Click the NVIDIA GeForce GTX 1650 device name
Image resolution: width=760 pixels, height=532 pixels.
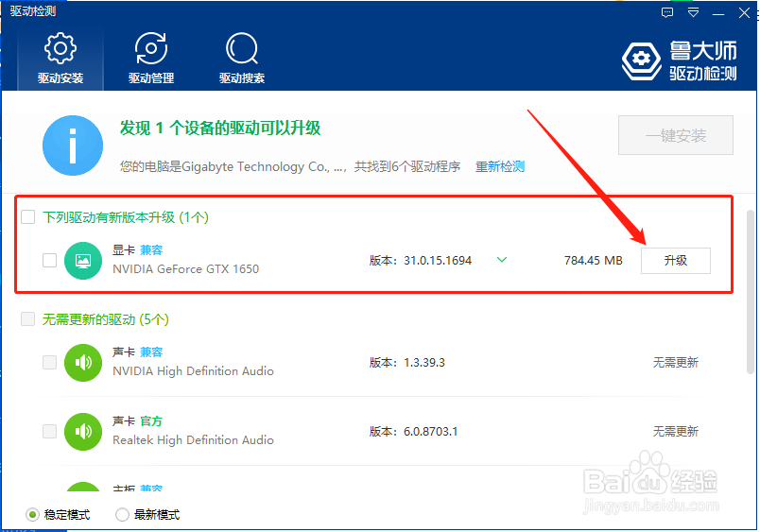[x=185, y=269]
